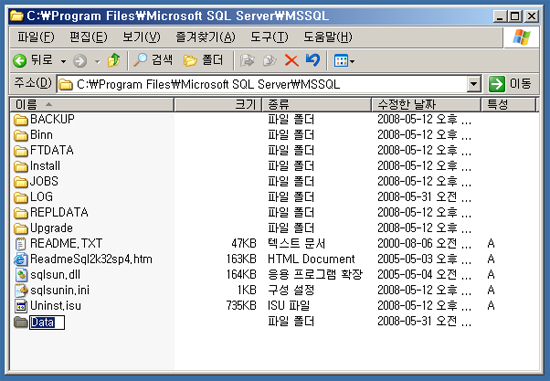Viewport: 550px width, 381px height.
Task: Select the JOBS folder name
Action: (x=44, y=181)
